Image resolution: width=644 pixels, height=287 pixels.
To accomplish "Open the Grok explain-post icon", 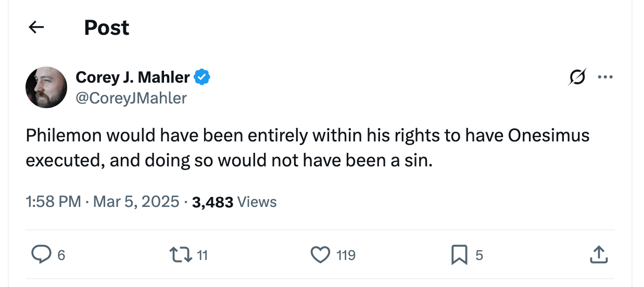I will [577, 77].
